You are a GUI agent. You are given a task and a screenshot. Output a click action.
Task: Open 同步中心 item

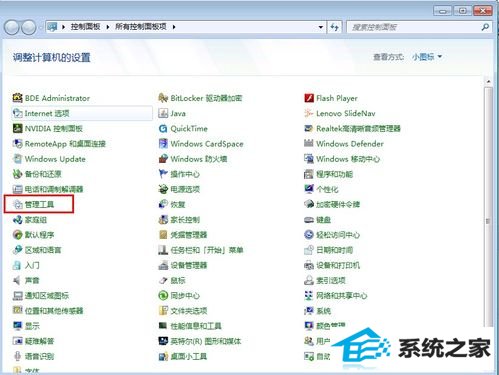point(179,296)
